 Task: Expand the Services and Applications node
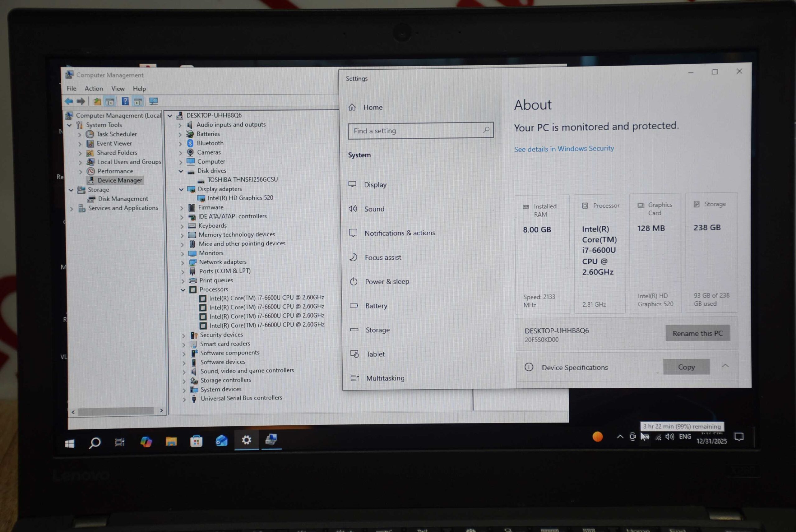(72, 209)
